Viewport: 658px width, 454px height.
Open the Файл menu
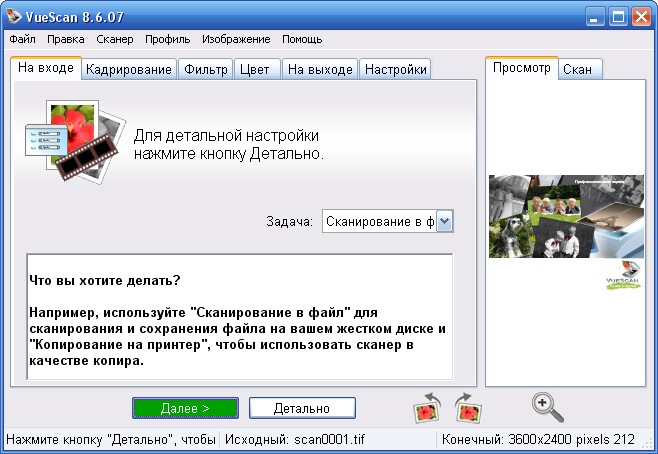coord(22,39)
